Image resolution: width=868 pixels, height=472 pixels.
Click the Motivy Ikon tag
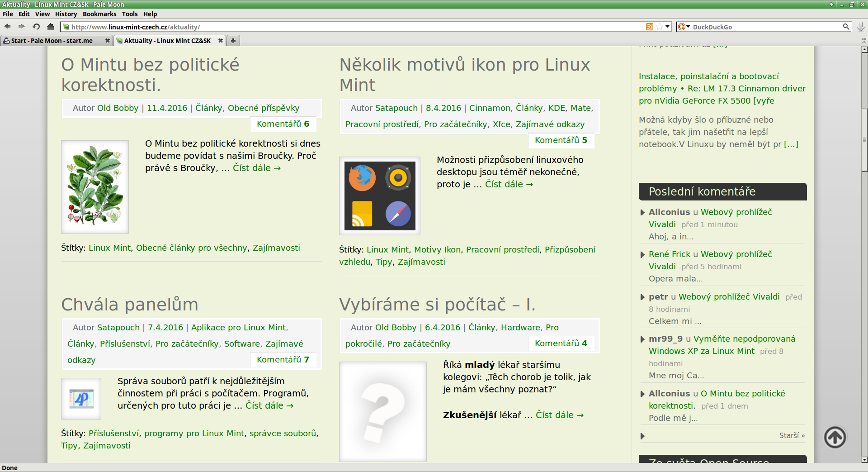pyautogui.click(x=437, y=250)
